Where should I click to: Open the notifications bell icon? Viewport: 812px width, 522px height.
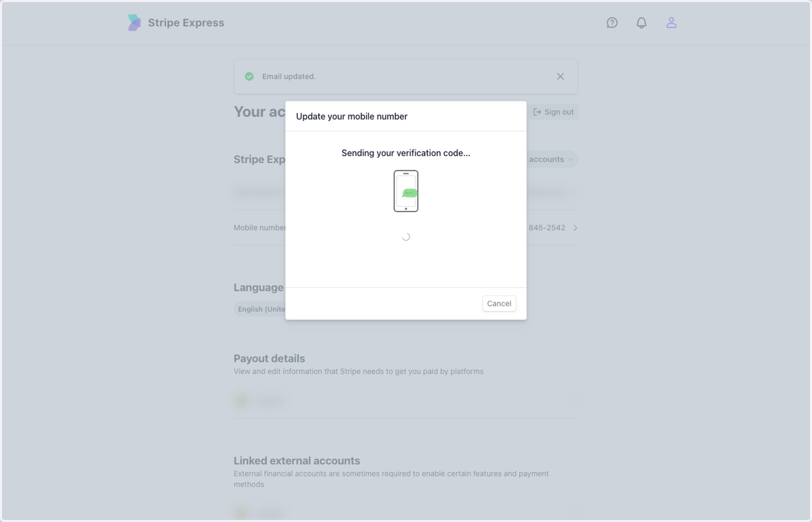[x=641, y=22]
